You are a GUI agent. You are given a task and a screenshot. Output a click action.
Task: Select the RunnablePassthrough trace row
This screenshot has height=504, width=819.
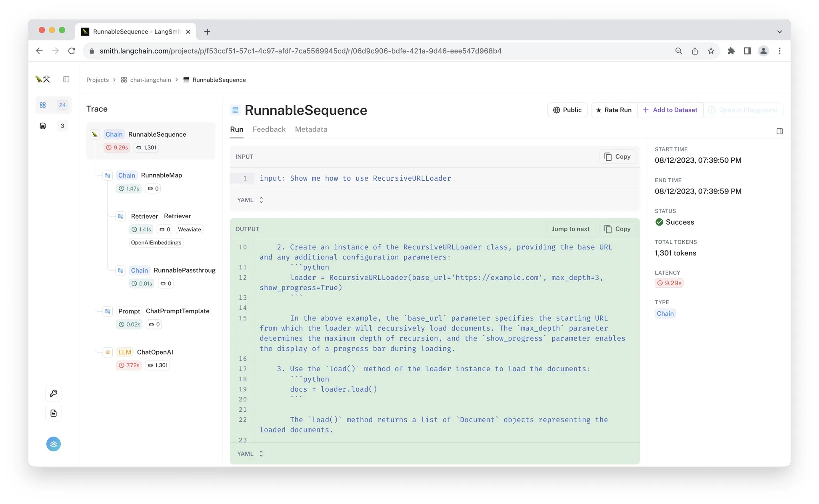pyautogui.click(x=164, y=277)
